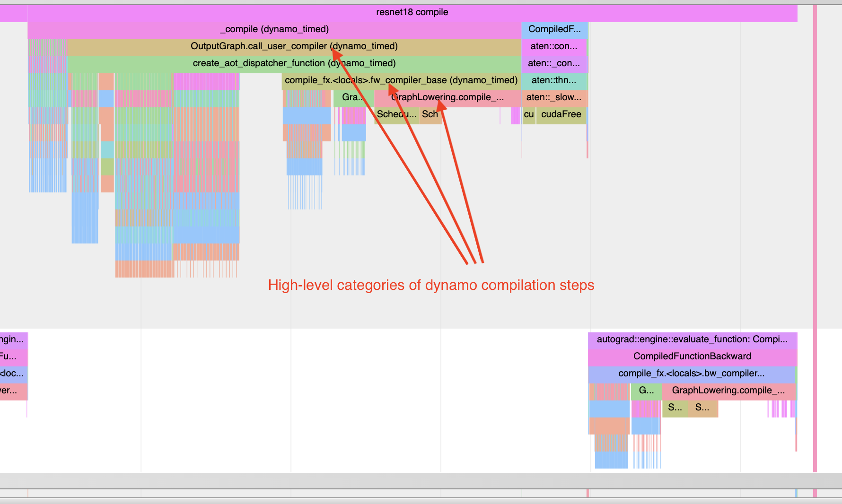The width and height of the screenshot is (842, 504).
Task: Click the pink marker line on the right edge
Action: [816, 189]
